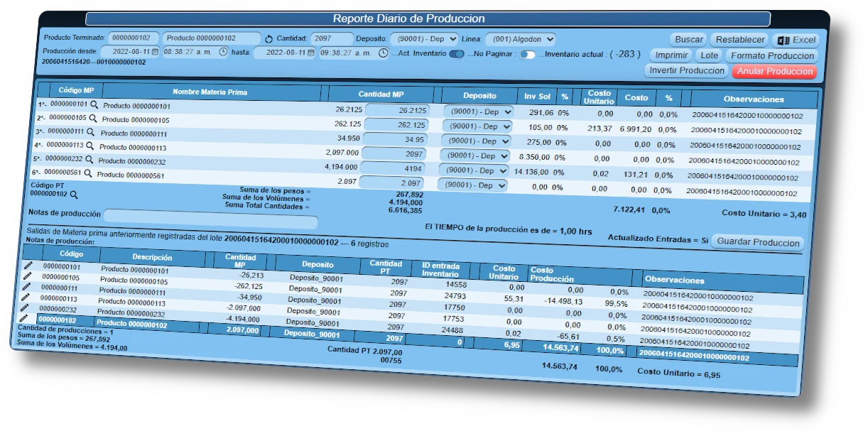Image resolution: width=868 pixels, height=436 pixels.
Task: Click the Invertir Produccion button
Action: pyautogui.click(x=687, y=70)
